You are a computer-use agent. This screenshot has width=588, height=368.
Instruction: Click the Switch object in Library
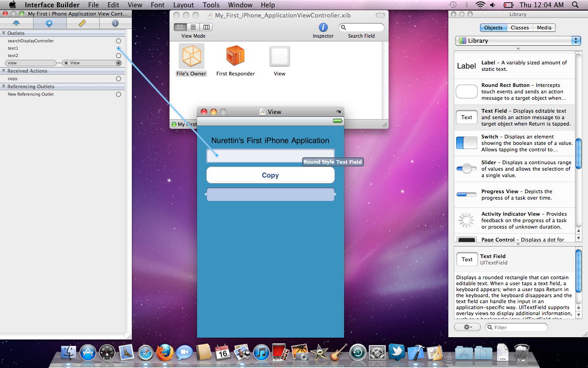(514, 143)
